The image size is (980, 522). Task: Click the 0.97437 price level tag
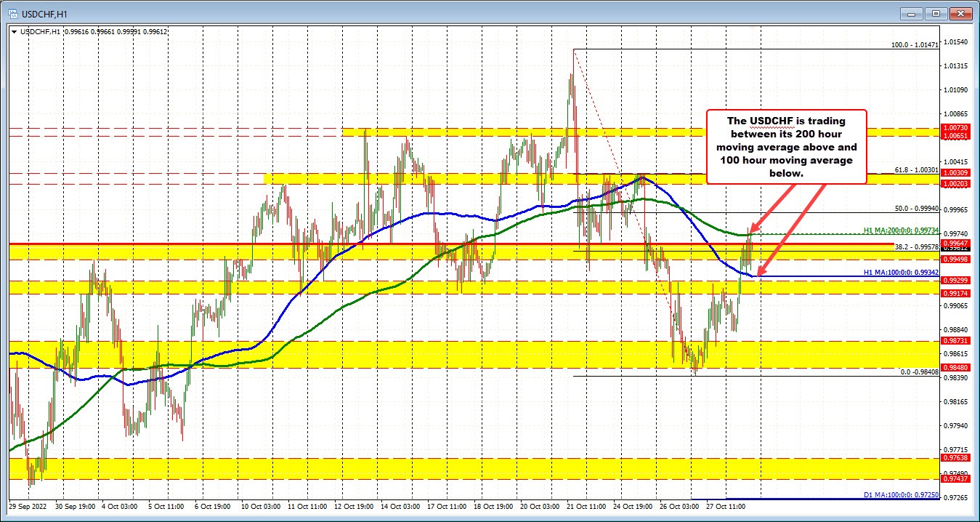[x=957, y=479]
